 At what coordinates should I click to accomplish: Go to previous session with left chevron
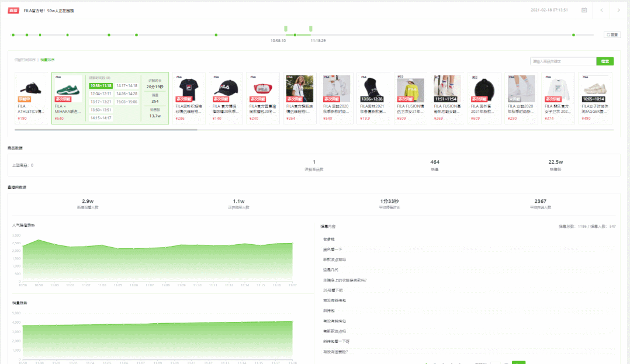point(601,10)
